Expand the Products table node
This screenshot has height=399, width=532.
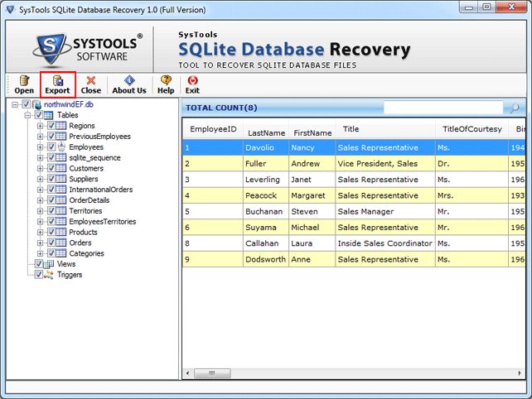pyautogui.click(x=40, y=233)
